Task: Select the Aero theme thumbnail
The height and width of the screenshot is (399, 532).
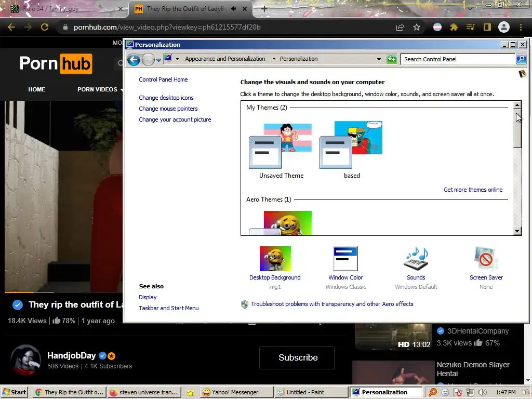Action: 281,223
